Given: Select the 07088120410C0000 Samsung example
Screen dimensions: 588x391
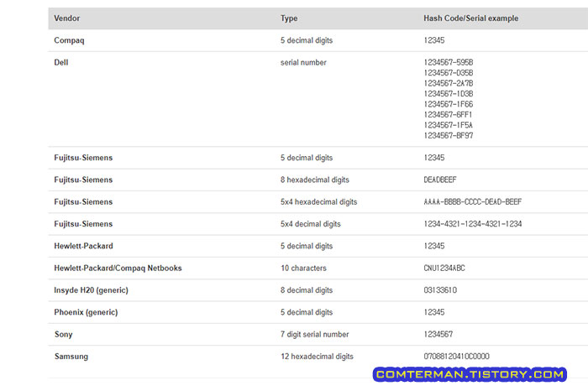Looking at the screenshot, I should coord(456,357).
